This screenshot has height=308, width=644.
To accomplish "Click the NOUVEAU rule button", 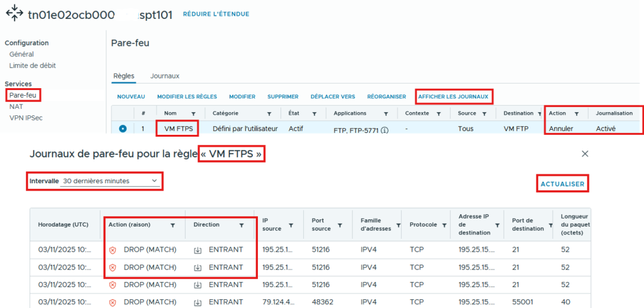I will coord(131,96).
